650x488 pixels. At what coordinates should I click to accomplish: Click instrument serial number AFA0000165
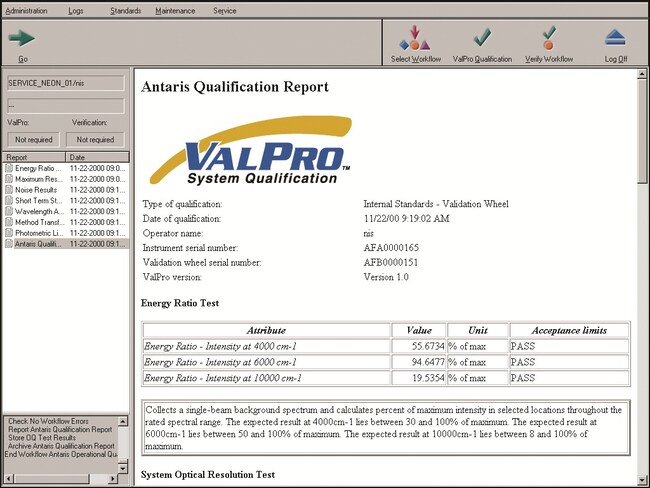pos(391,248)
